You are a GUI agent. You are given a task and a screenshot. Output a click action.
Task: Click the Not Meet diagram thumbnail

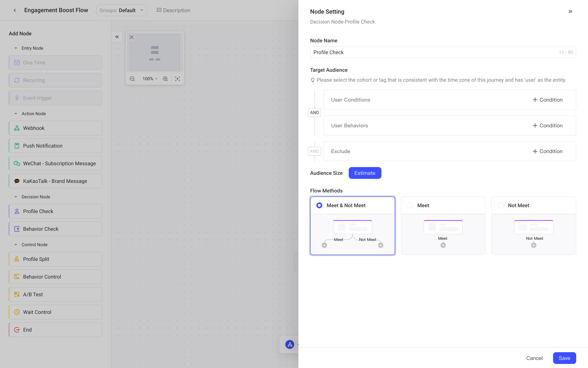click(534, 234)
